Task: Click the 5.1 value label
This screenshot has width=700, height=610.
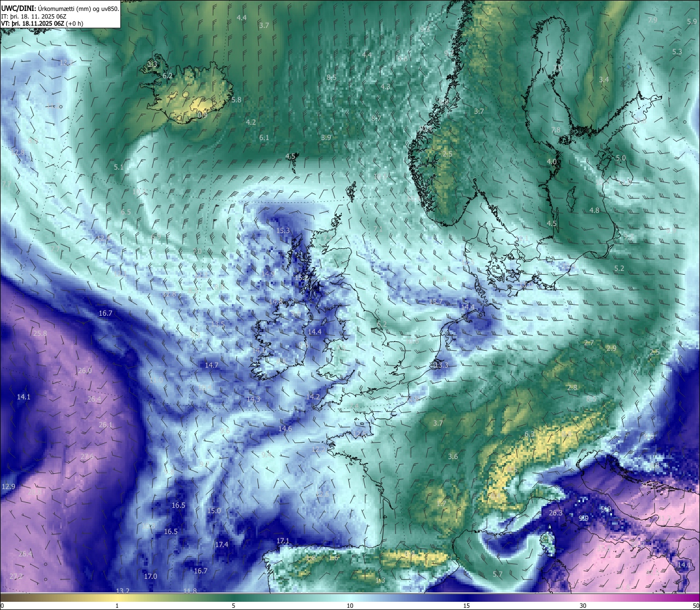Action: click(x=119, y=167)
